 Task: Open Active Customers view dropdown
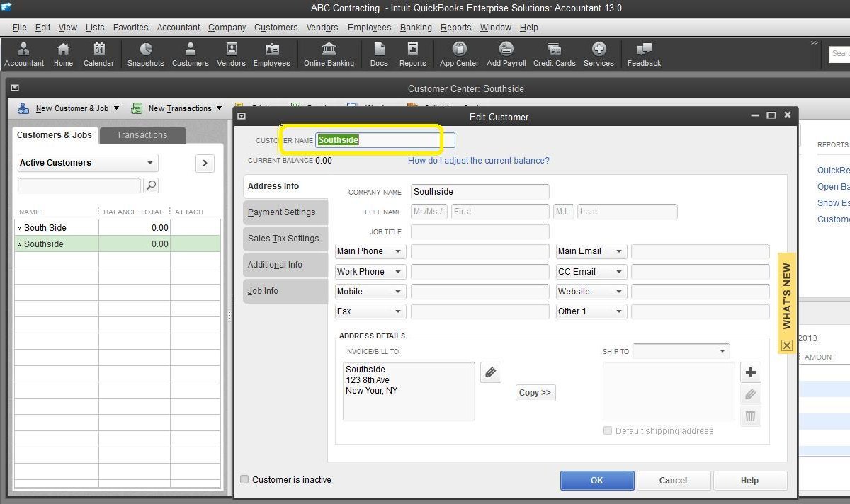(88, 163)
